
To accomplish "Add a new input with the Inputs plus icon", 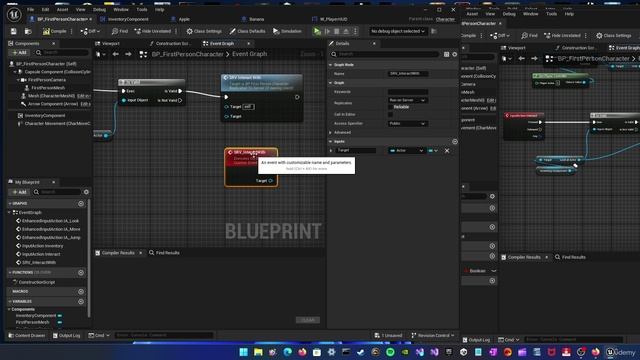I will 455,141.
